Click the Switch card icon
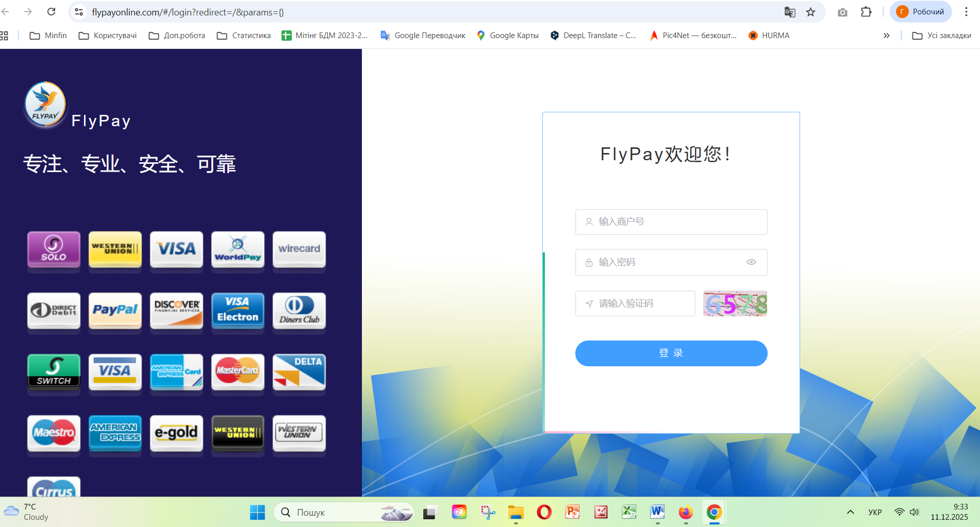The image size is (980, 527). pos(54,372)
